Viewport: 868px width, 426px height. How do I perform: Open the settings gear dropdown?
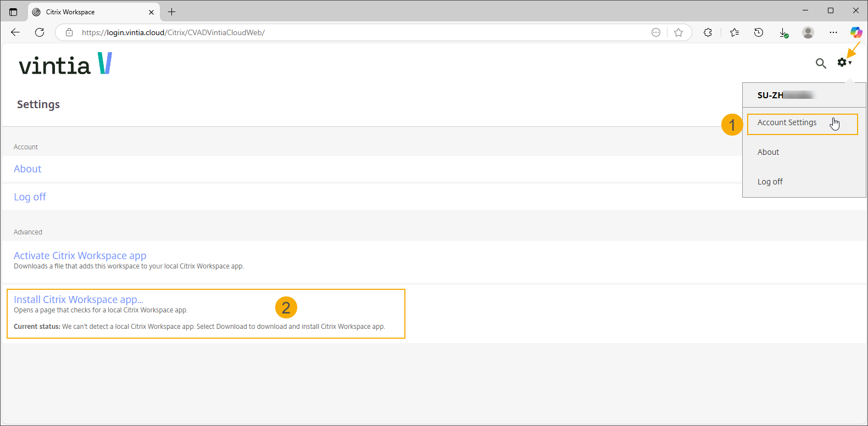844,63
